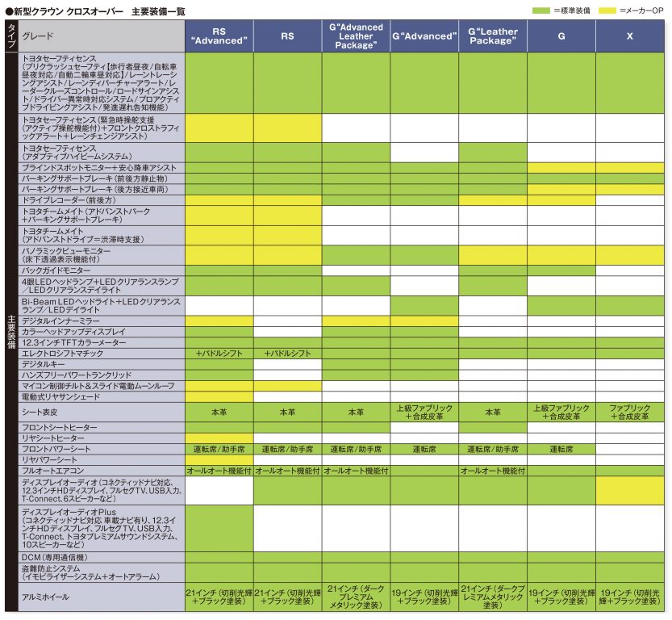Click the yellow メーカーOP legend swatch
672x620 pixels.
click(607, 10)
